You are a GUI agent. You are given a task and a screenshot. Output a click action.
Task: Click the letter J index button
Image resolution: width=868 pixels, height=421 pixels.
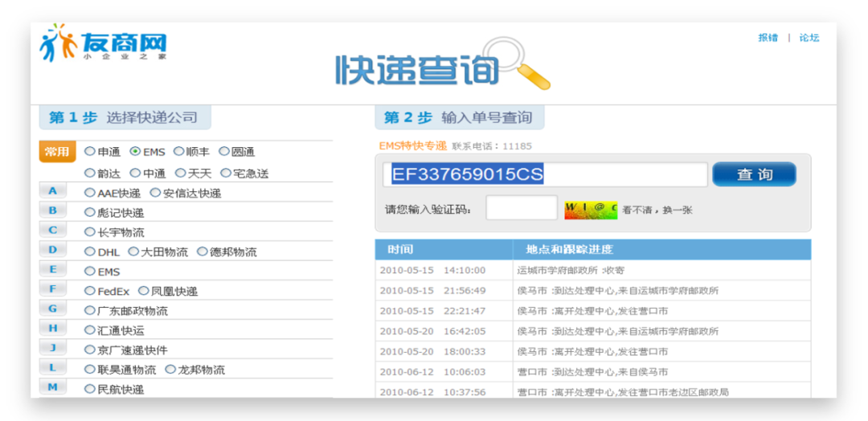coord(52,348)
